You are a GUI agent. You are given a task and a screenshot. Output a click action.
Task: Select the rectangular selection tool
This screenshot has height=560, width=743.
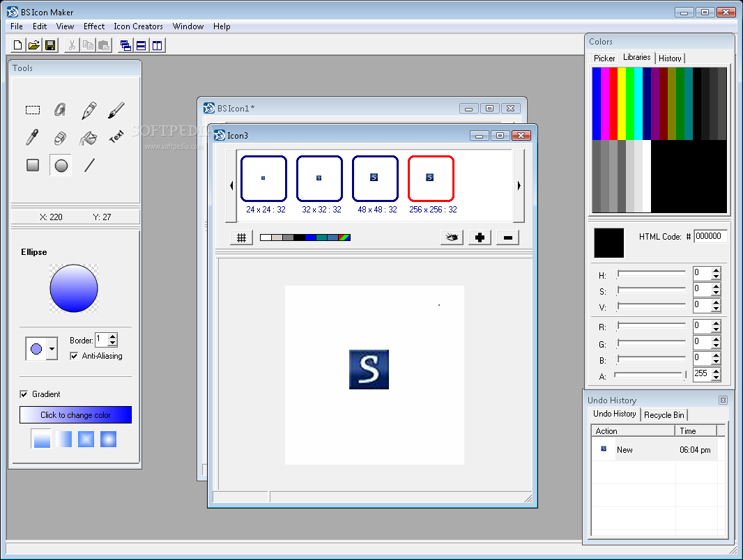pyautogui.click(x=33, y=110)
